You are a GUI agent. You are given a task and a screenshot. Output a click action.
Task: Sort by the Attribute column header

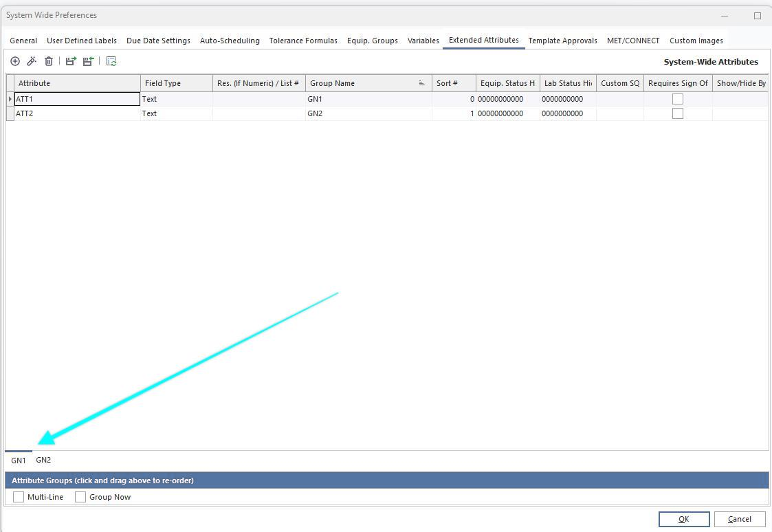coord(77,83)
